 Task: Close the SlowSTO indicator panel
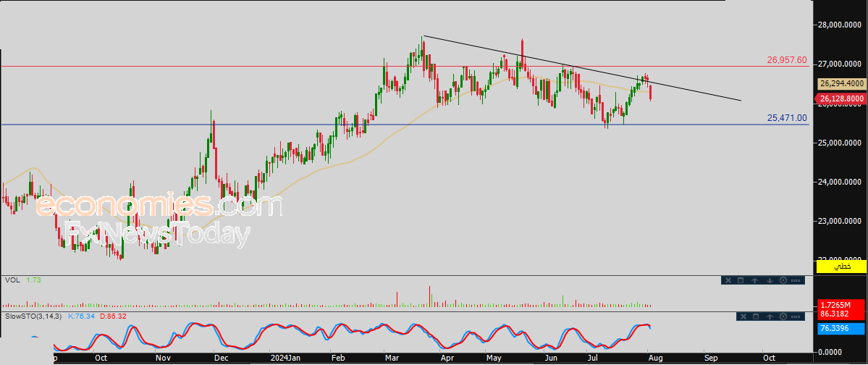click(743, 316)
